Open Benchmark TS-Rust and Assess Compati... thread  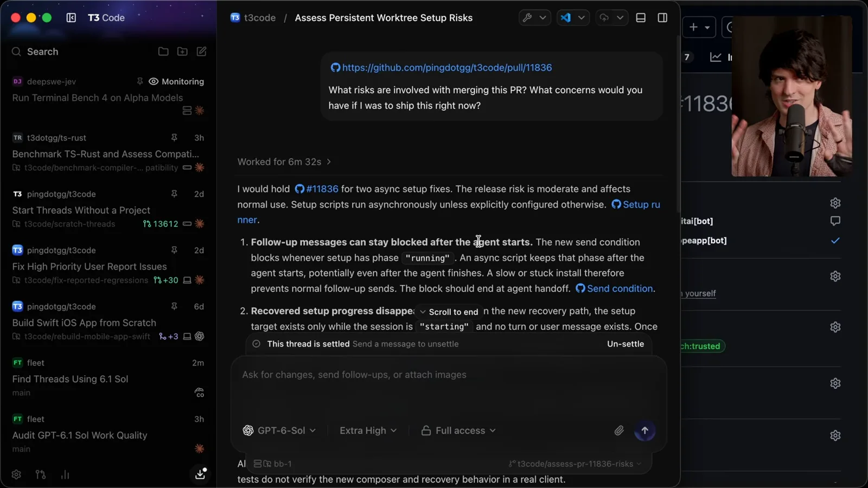click(106, 154)
